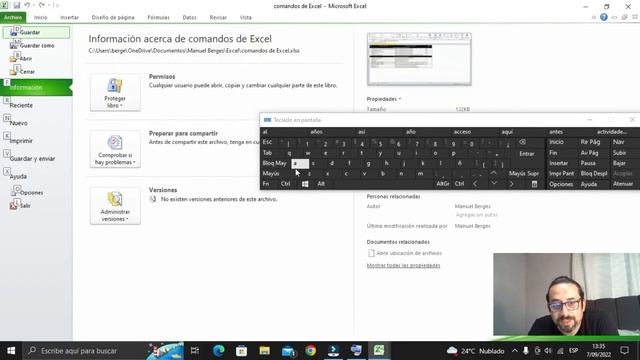Viewport: 640px width, 360px height.
Task: Click Esc key on on-screen keyboard
Action: click(267, 142)
